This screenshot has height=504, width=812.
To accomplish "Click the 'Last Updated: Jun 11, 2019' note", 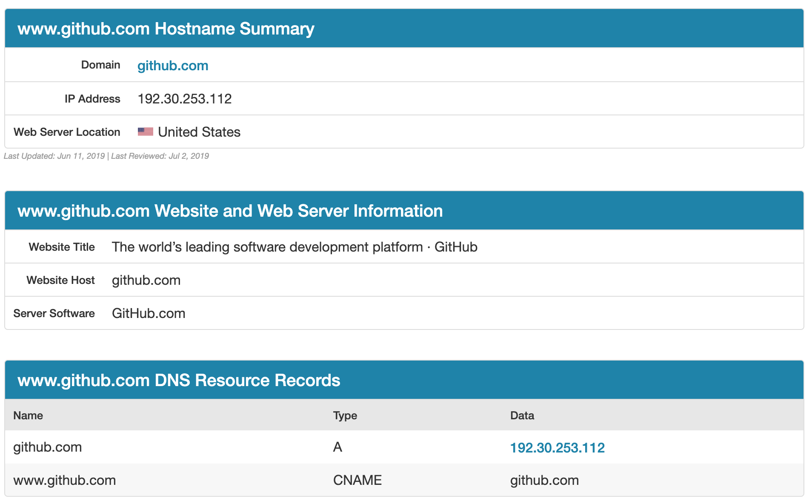I will click(54, 156).
